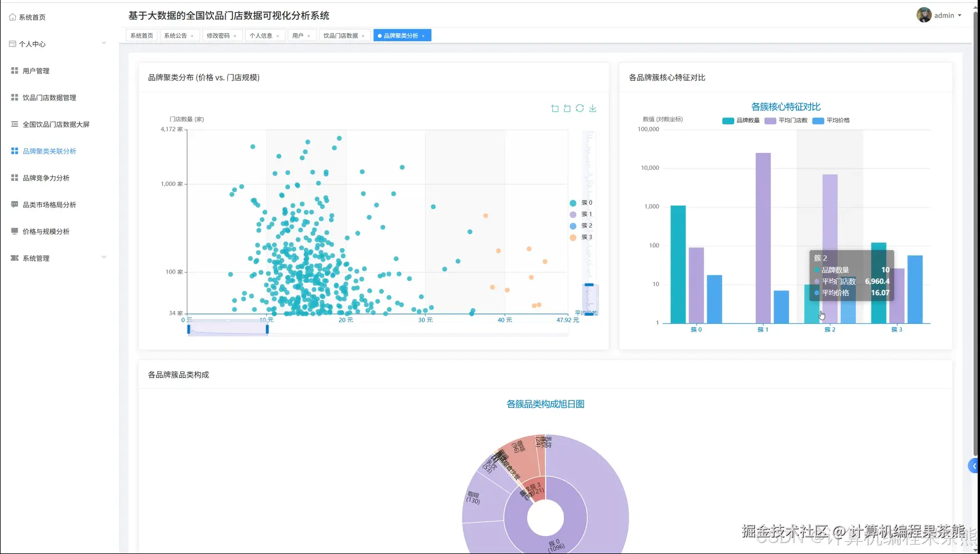Click the grid icon beside 用户管理

tap(14, 71)
